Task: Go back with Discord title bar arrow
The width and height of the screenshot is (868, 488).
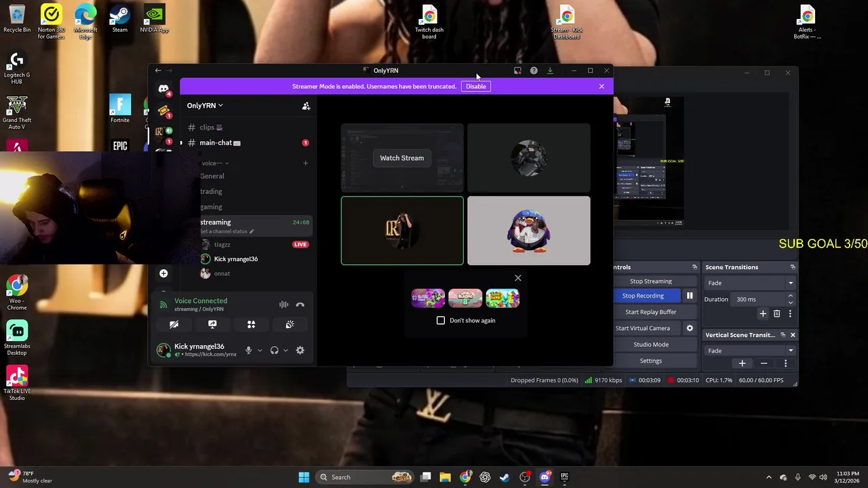Action: pos(158,70)
